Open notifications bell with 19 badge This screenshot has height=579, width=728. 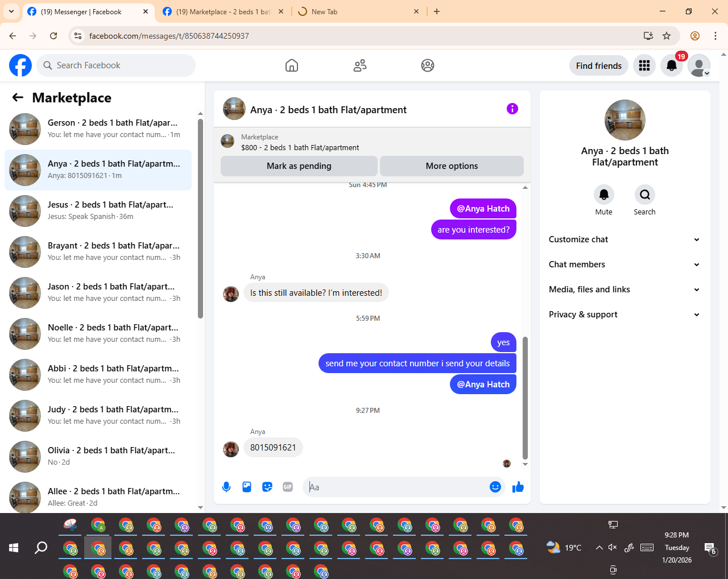point(672,65)
